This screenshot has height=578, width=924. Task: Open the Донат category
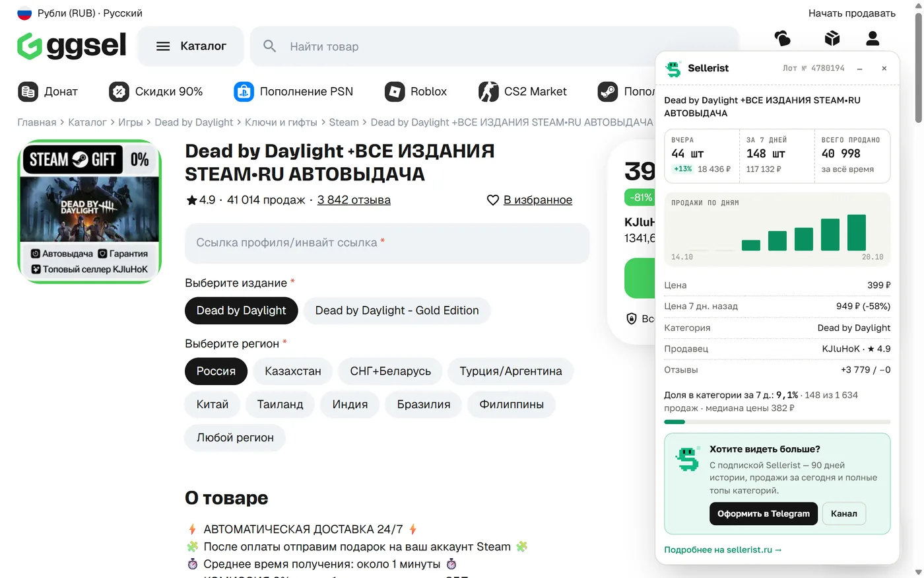48,92
